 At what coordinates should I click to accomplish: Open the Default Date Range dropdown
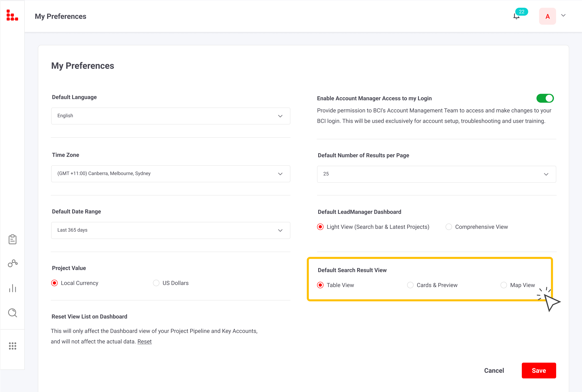(171, 230)
